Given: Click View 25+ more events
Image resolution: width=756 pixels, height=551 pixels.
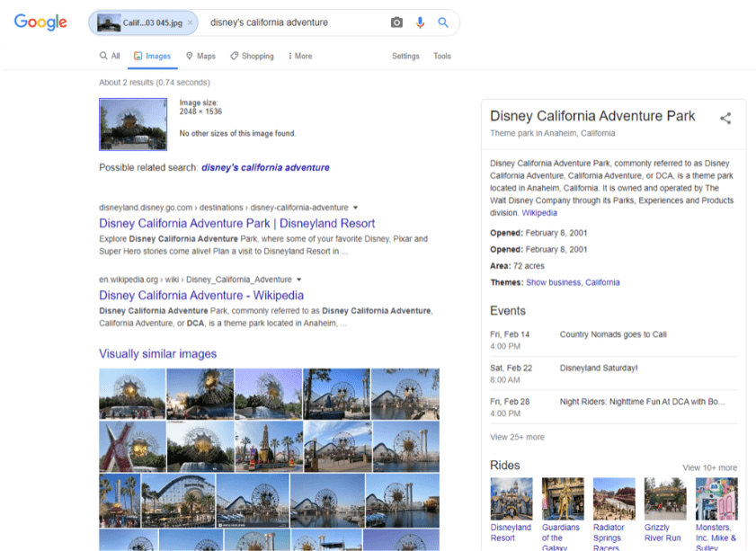Looking at the screenshot, I should pyautogui.click(x=517, y=437).
